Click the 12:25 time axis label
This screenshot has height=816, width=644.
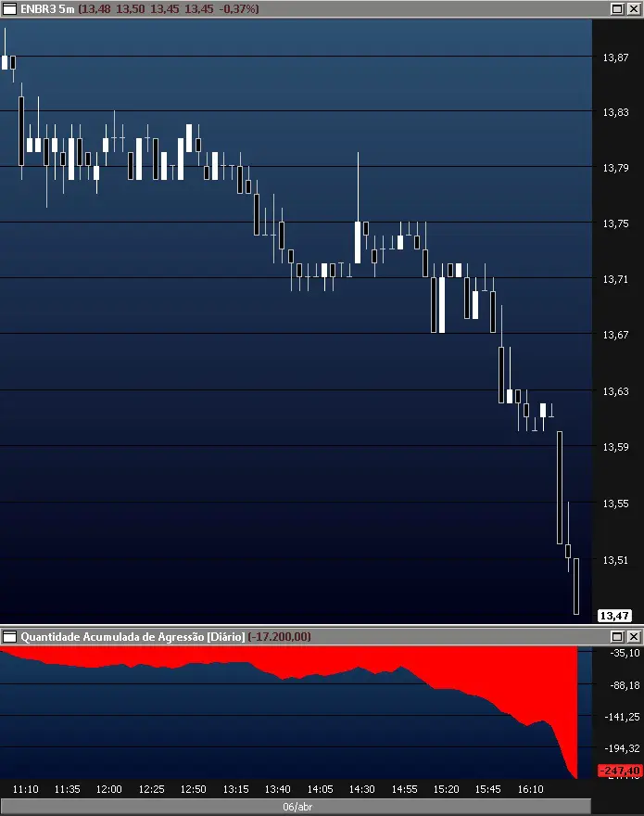(151, 789)
